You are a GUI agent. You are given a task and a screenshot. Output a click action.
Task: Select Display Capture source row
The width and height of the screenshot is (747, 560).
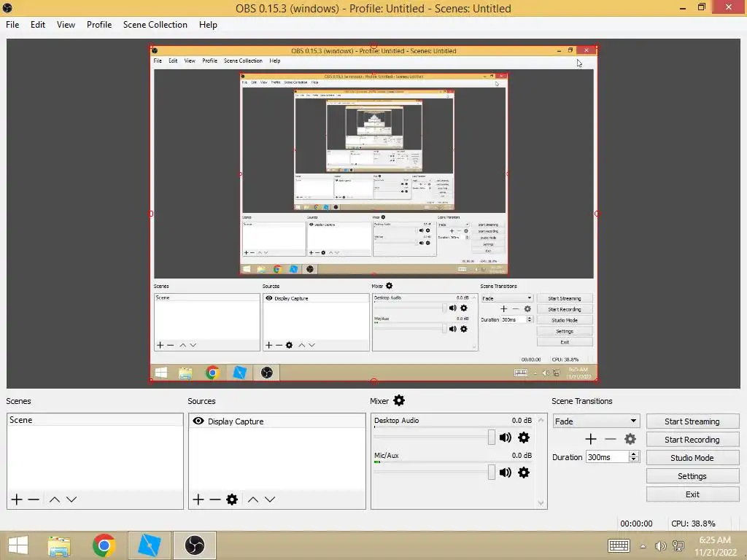pos(277,421)
